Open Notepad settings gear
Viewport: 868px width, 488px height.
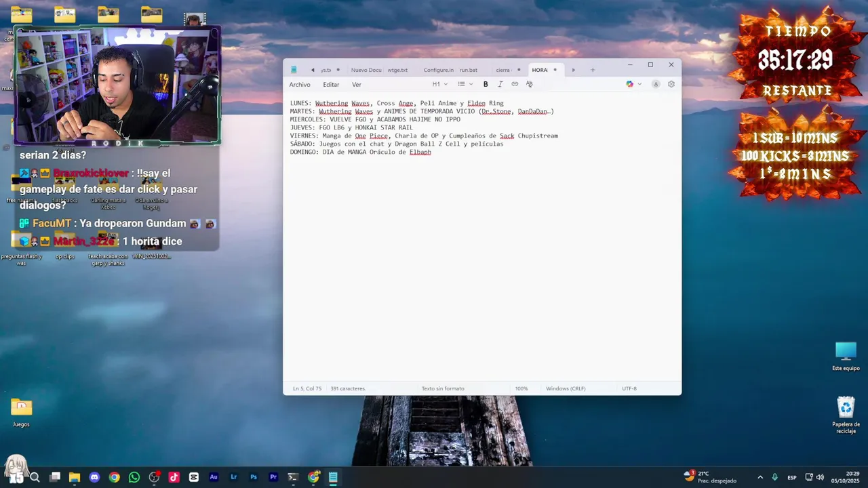click(671, 84)
